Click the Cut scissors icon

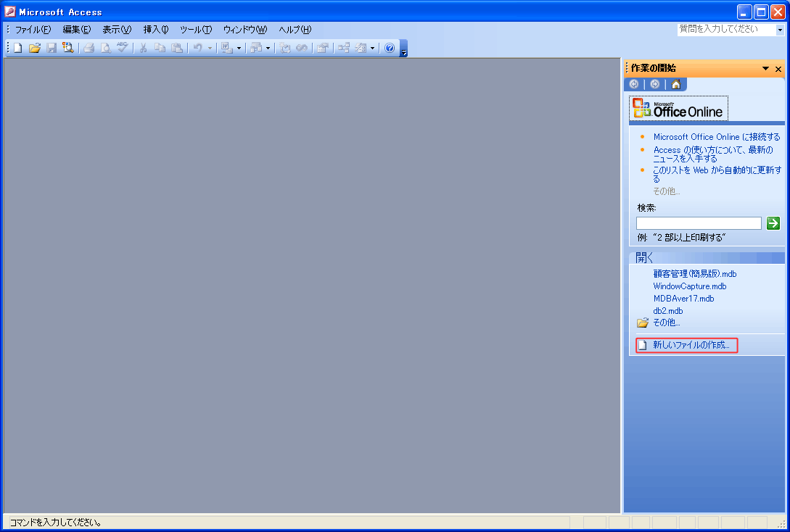pyautogui.click(x=143, y=48)
